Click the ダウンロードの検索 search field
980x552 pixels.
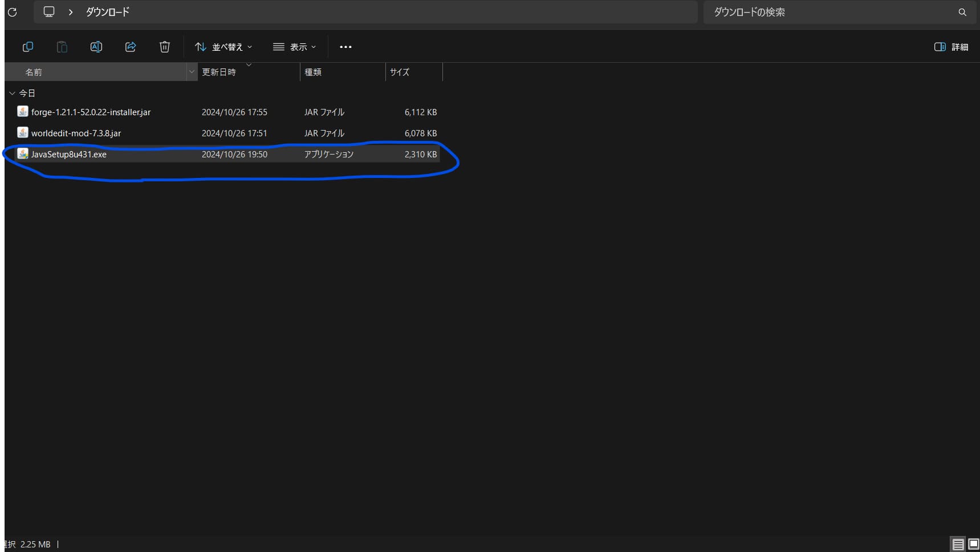[827, 12]
